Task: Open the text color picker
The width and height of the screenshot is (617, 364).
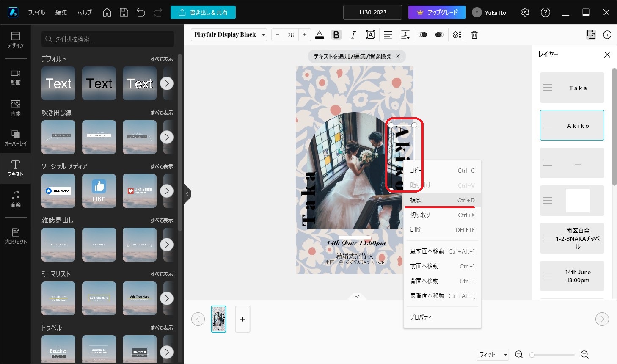Action: (x=320, y=35)
